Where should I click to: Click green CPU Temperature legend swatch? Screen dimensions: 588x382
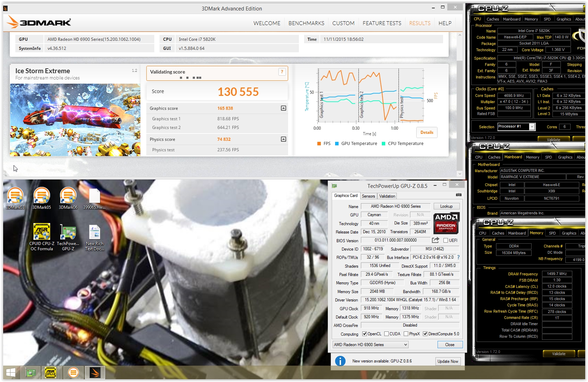[384, 144]
